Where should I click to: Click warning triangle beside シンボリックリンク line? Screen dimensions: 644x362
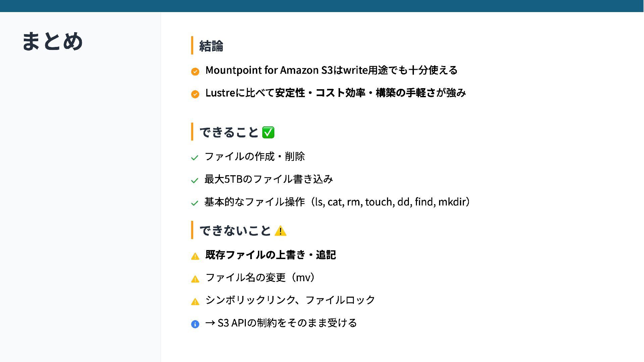click(x=195, y=301)
